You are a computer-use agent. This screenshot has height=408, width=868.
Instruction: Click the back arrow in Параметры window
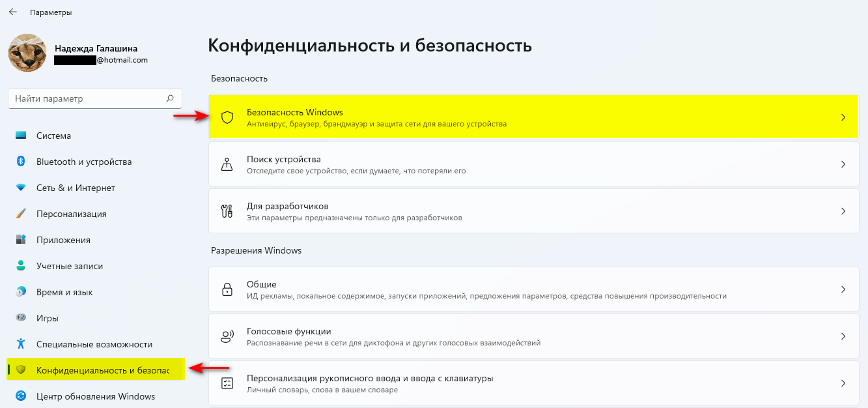13,12
